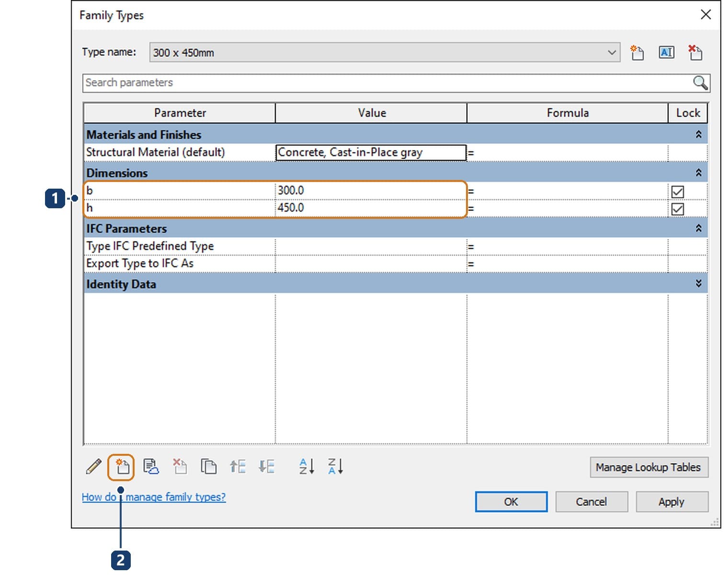Collapse the Materials and Finishes group
This screenshot has height=586, width=728.
(698, 135)
